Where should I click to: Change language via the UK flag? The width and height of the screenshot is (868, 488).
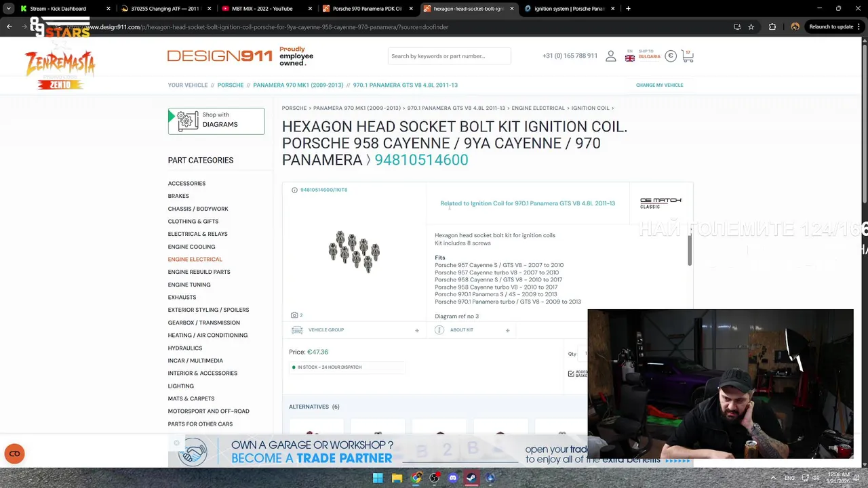(630, 58)
